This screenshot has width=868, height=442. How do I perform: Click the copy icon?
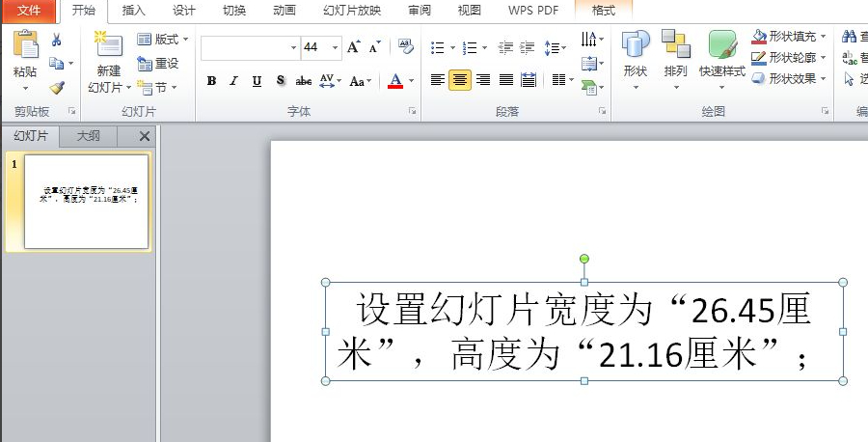[x=56, y=63]
